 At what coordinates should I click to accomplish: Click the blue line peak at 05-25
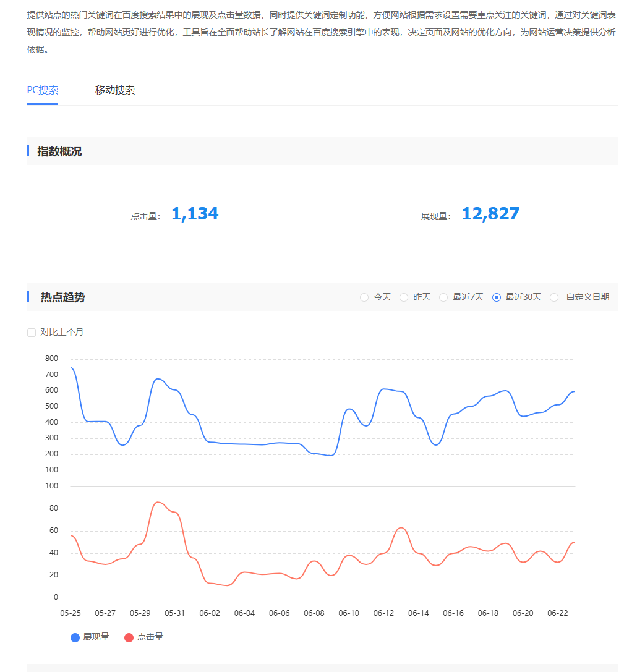click(x=72, y=368)
